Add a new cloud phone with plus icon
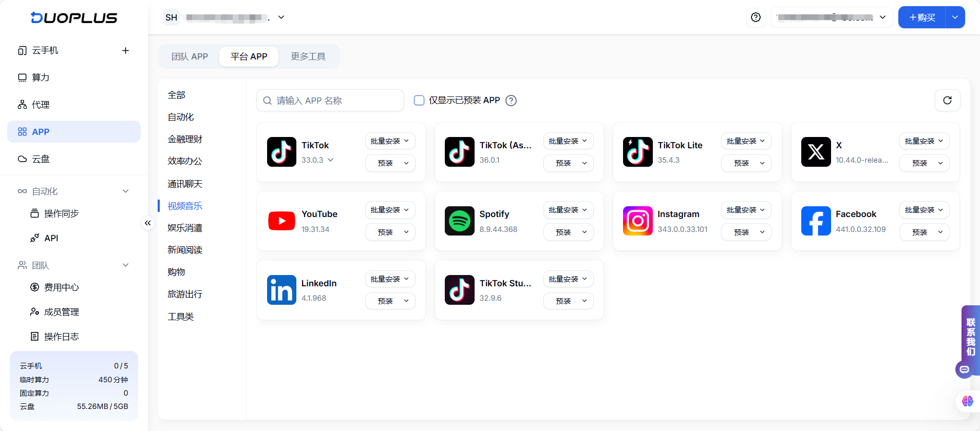This screenshot has height=431, width=980. click(x=125, y=50)
